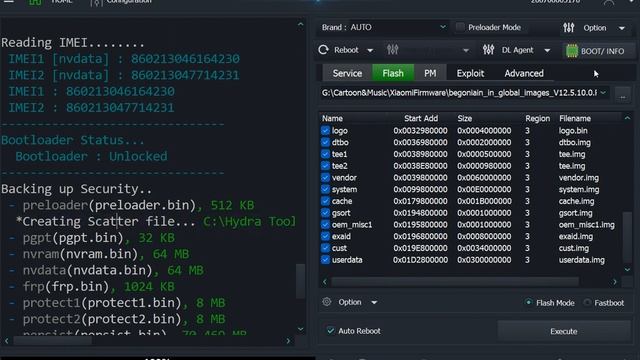Click the log panel vertical scrollbar thumb
This screenshot has height=360, width=640.
[300, 281]
